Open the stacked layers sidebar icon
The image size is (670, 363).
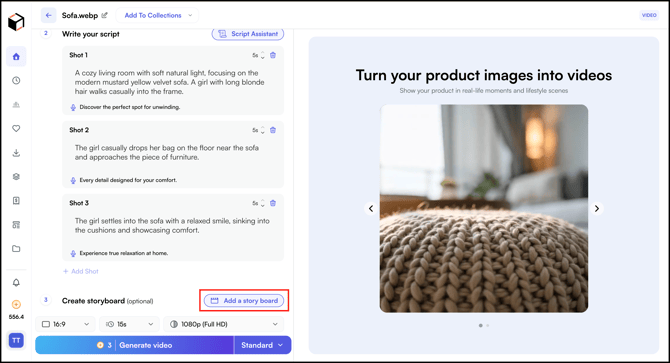click(16, 176)
